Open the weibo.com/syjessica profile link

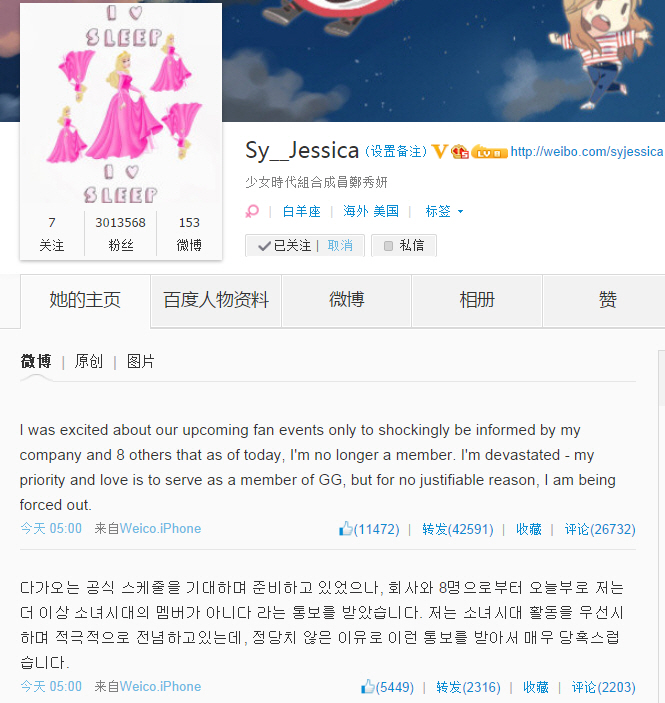[587, 152]
